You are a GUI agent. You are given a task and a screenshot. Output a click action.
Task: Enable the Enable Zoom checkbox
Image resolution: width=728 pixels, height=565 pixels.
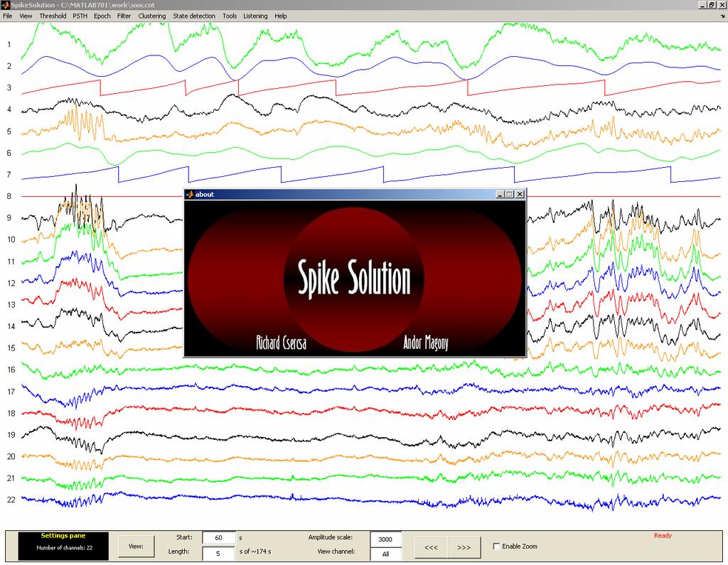click(x=496, y=546)
